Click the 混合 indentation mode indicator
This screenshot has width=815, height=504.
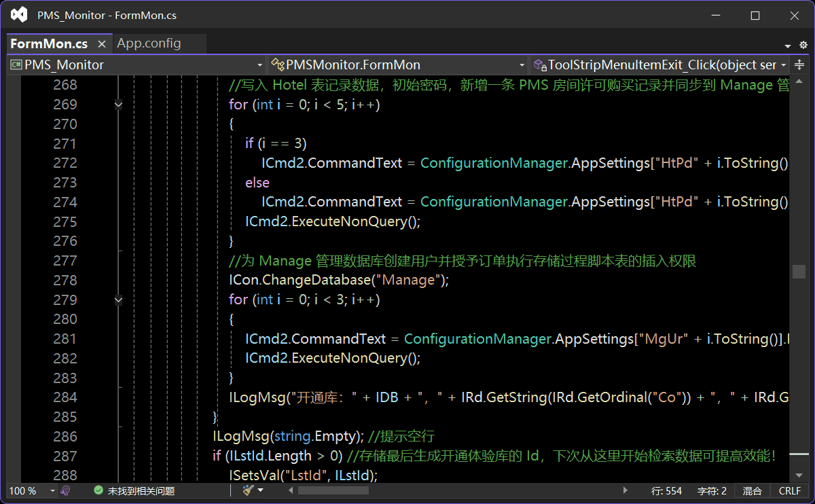(752, 490)
